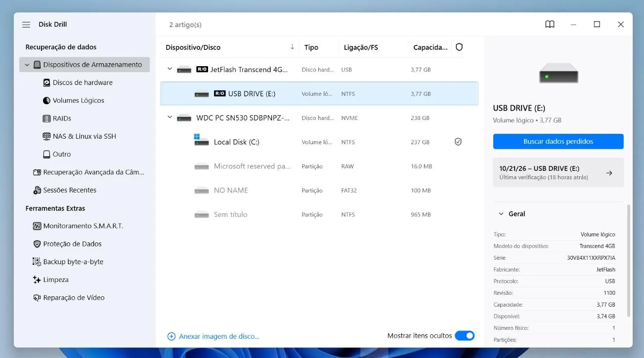Open Sessões Recentes
The image size is (644, 358).
click(65, 190)
